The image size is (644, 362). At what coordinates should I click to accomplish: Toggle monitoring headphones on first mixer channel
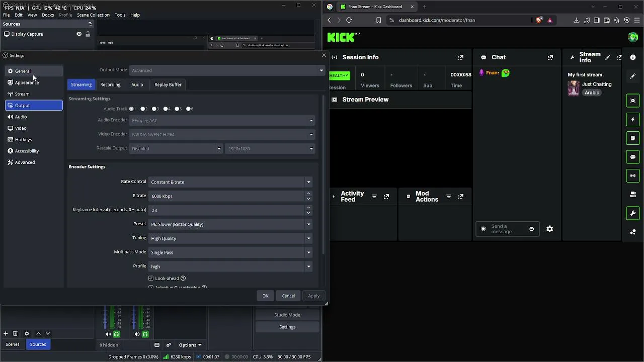point(116,334)
